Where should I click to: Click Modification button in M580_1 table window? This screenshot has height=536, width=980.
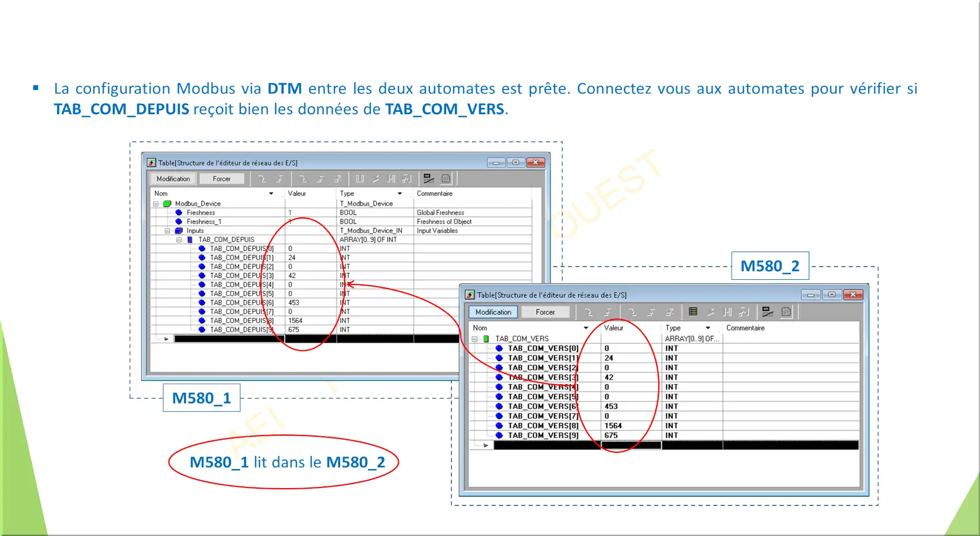click(173, 179)
